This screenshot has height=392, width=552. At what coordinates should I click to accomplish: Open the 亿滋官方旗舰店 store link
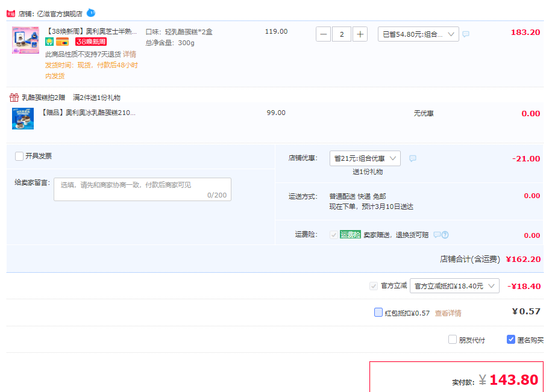(x=60, y=14)
